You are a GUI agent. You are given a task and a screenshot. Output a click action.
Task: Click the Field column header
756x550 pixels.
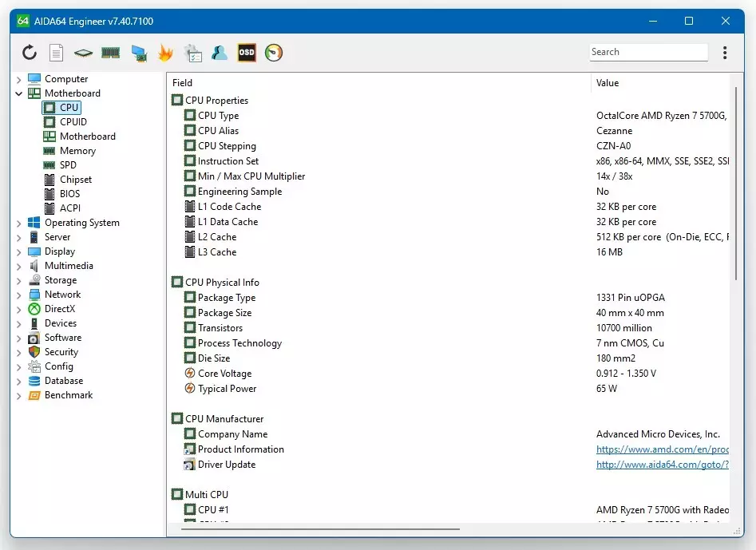183,83
